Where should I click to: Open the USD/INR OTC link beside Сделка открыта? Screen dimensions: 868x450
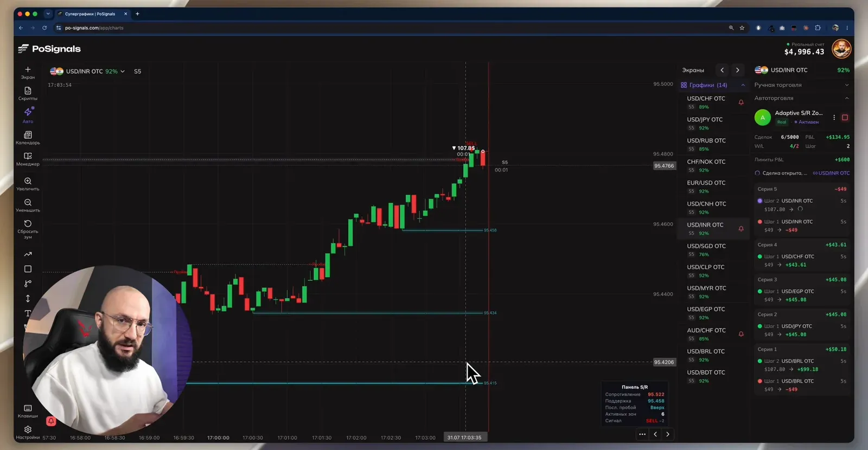(831, 173)
